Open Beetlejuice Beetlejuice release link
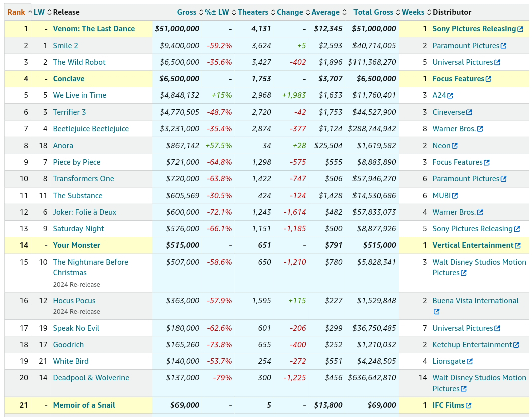Screen dimensions: 532x417 coord(91,129)
